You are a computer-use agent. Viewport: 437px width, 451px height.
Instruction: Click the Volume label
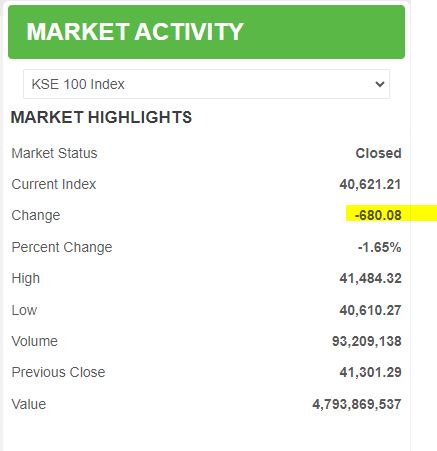[34, 341]
